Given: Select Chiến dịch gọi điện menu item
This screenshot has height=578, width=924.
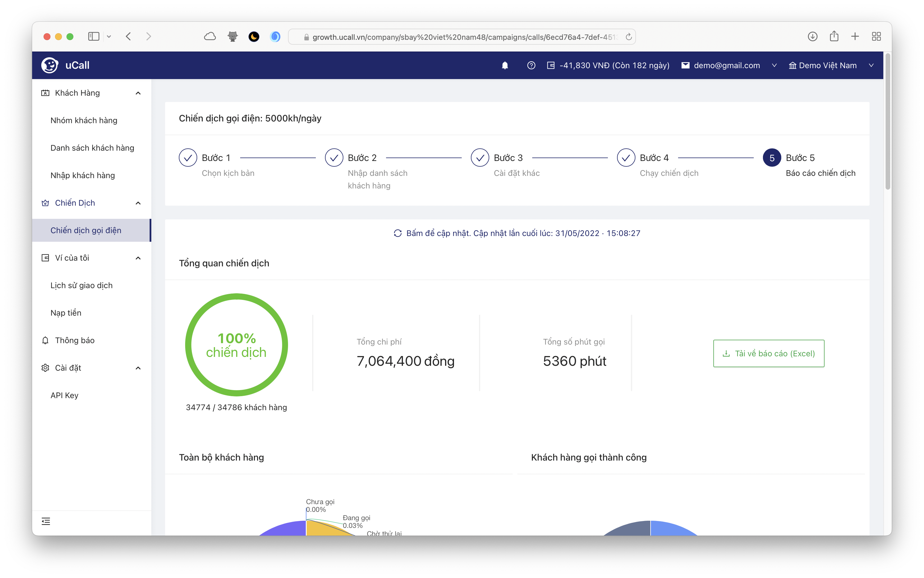Looking at the screenshot, I should [86, 230].
